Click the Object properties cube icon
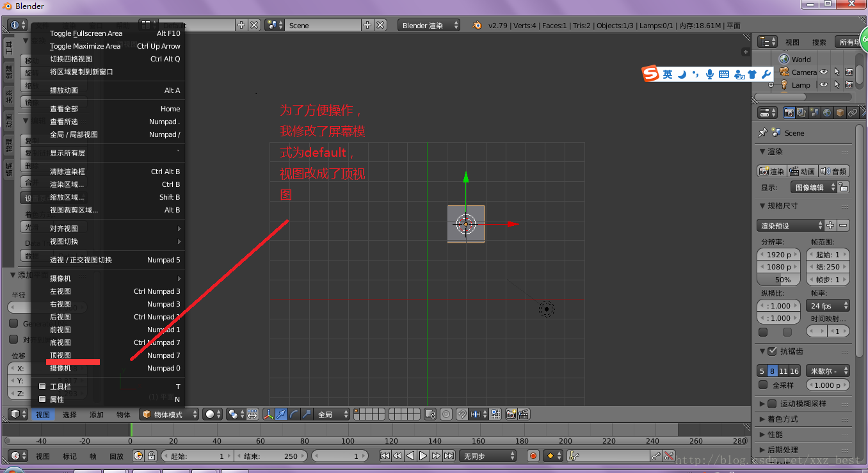Screen dimensions: 868x473 pyautogui.click(x=840, y=113)
